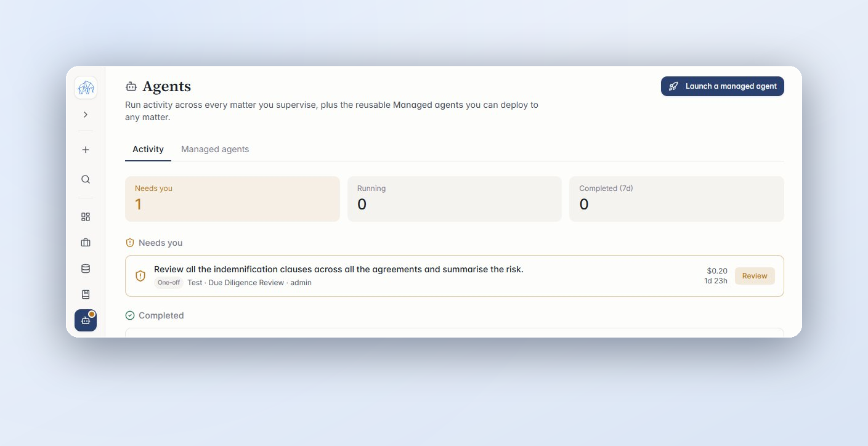The width and height of the screenshot is (868, 446).
Task: Click the Completed (7d) summary card
Action: [x=676, y=199]
